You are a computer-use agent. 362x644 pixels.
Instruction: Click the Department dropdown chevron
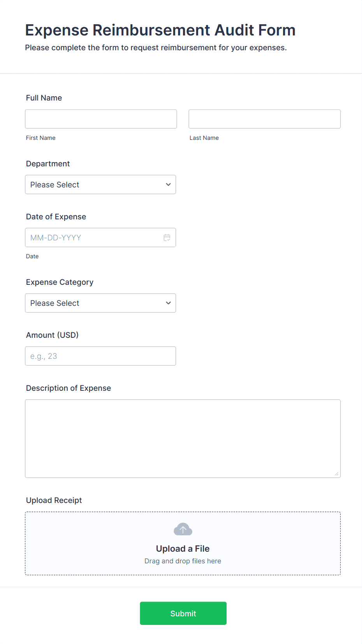[x=168, y=184]
